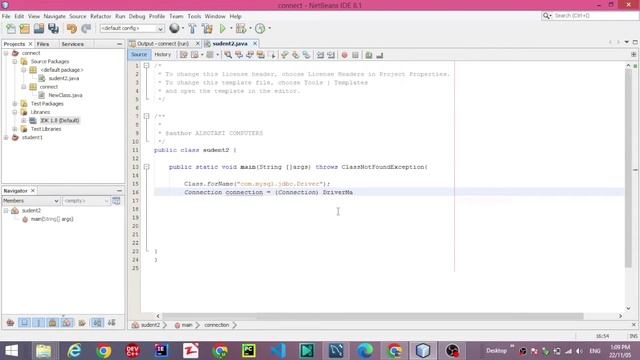Viewport: 640px width, 360px height.
Task: Collapse code fold at line 13
Action: pos(146,167)
